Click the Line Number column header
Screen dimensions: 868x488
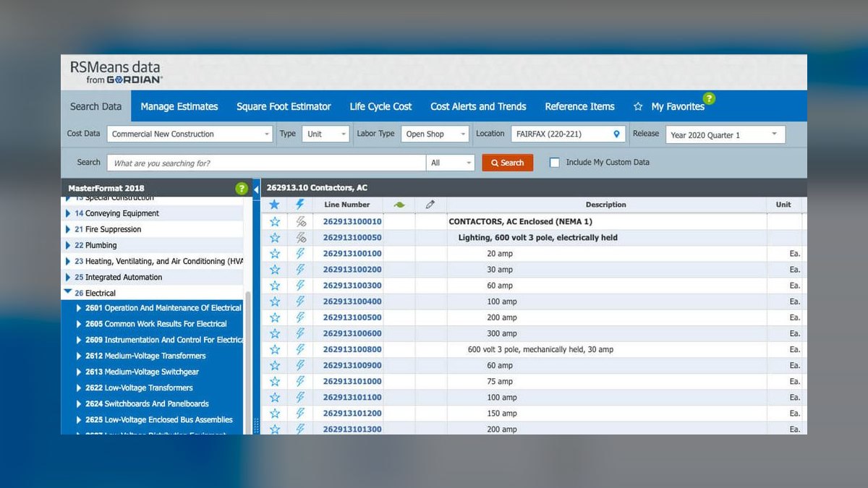tap(347, 205)
